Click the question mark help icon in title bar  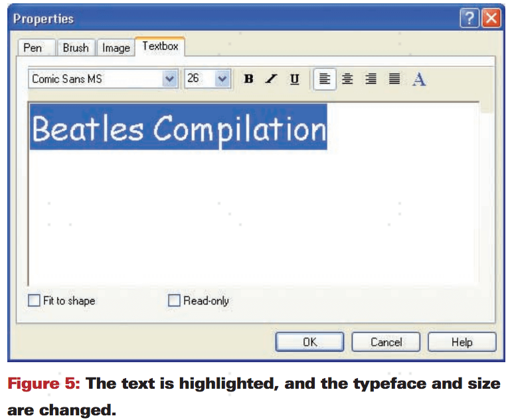point(469,19)
